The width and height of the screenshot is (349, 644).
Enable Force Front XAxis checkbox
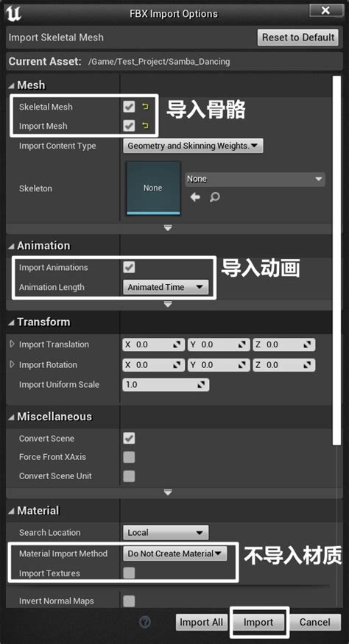click(129, 457)
